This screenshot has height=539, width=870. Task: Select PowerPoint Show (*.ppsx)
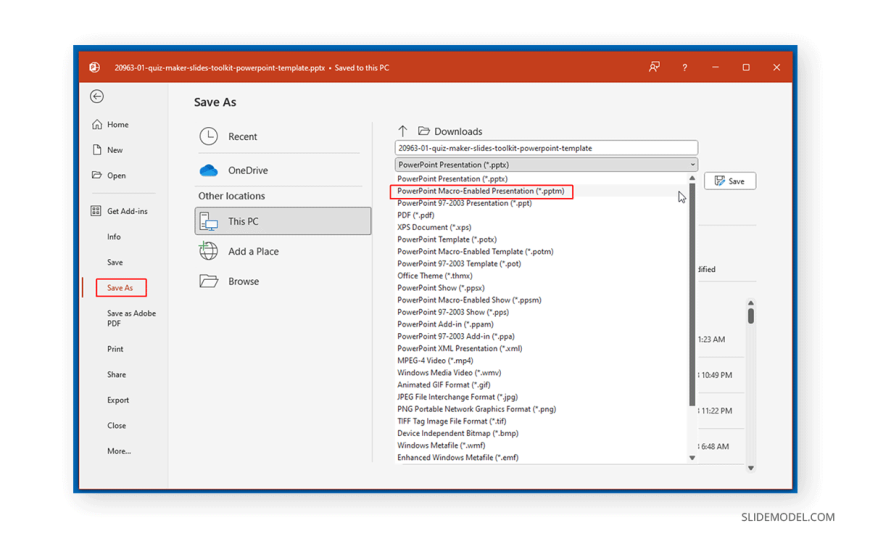point(441,288)
